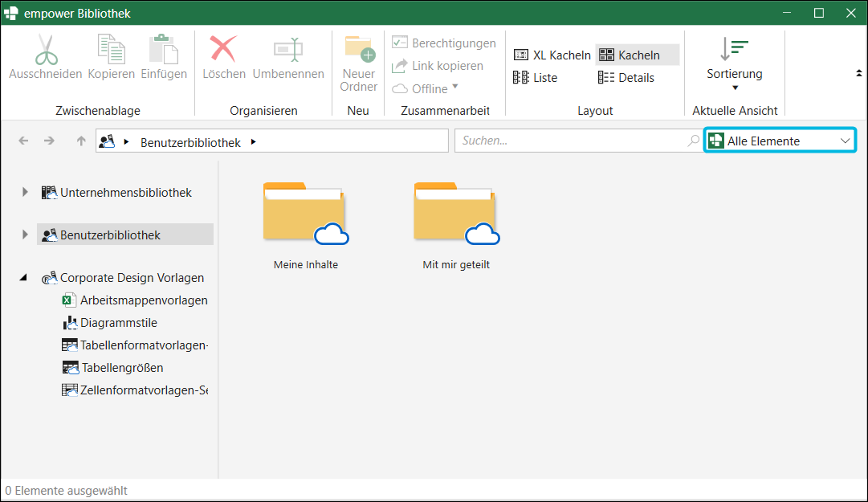Open Berechtigungen permissions

click(444, 43)
